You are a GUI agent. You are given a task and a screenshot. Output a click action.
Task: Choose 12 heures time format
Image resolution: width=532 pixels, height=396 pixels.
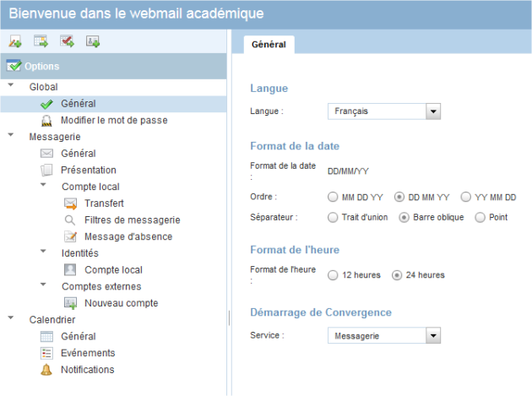pos(333,275)
